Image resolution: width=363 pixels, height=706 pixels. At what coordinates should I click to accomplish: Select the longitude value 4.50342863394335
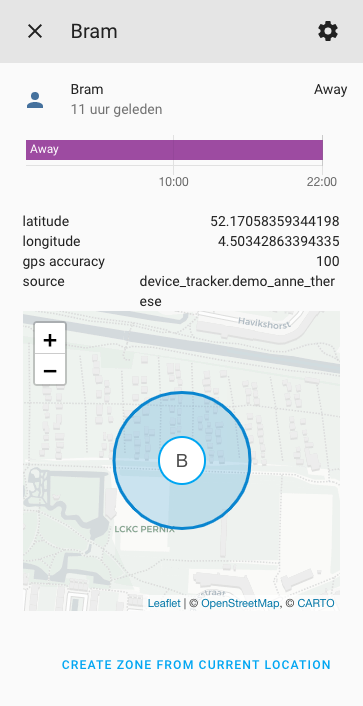[278, 241]
